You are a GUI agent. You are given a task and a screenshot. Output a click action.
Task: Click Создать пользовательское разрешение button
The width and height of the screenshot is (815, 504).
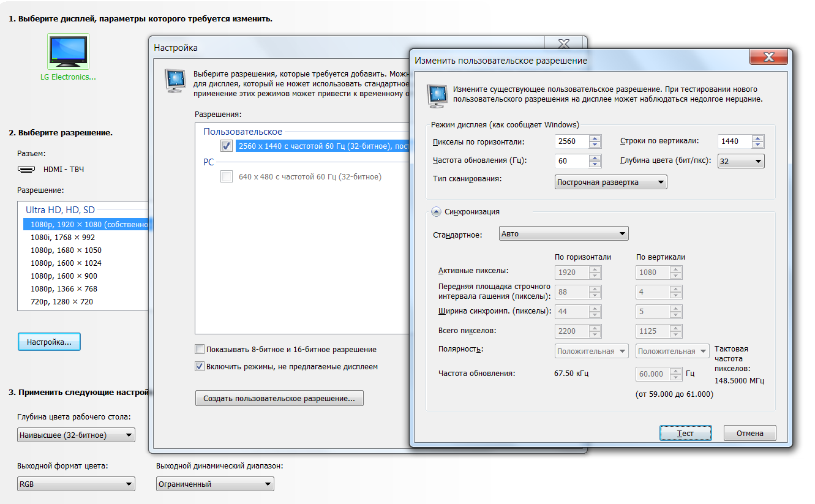click(x=279, y=398)
